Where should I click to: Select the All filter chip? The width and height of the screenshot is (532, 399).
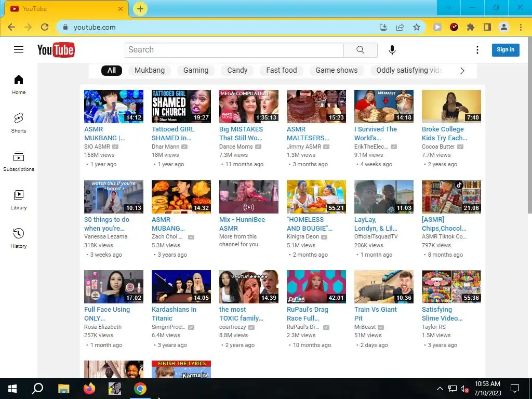pyautogui.click(x=112, y=70)
